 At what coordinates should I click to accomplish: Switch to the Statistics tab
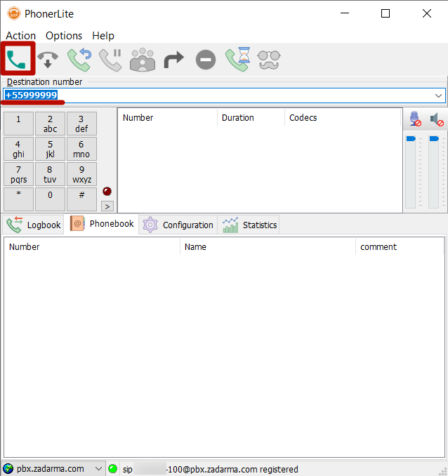pos(249,225)
